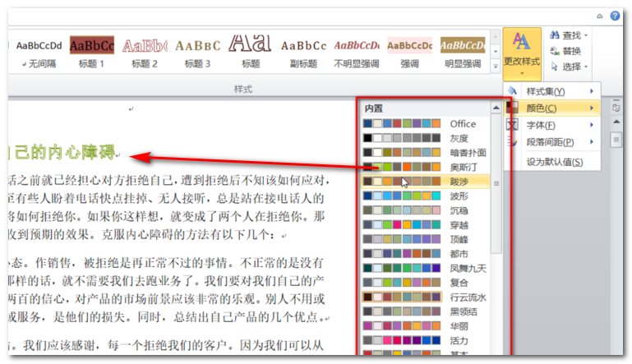Select the 奥斯汀 color theme
Image resolution: width=632 pixels, height=364 pixels.
tap(425, 167)
